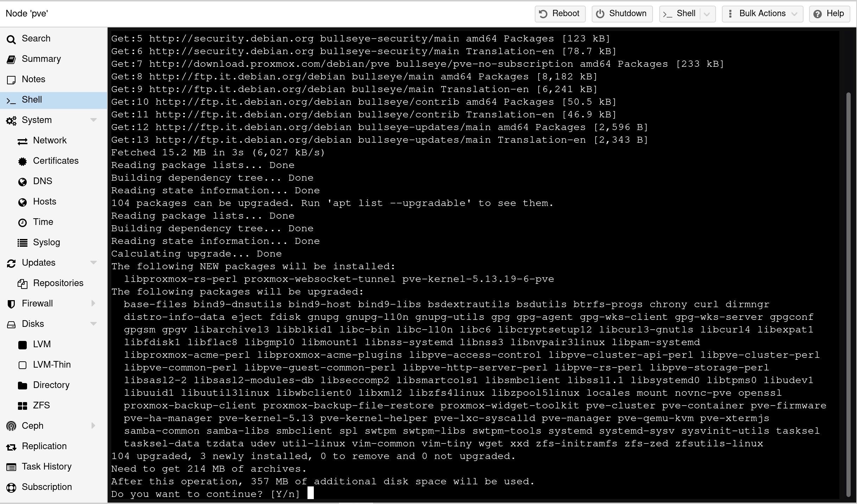Expand the Updates tree section
The width and height of the screenshot is (857, 504).
tap(92, 263)
